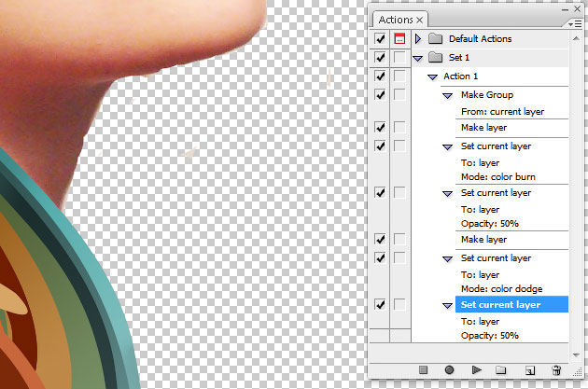Toggle color burn step checkbox
The image size is (588, 389).
click(380, 146)
